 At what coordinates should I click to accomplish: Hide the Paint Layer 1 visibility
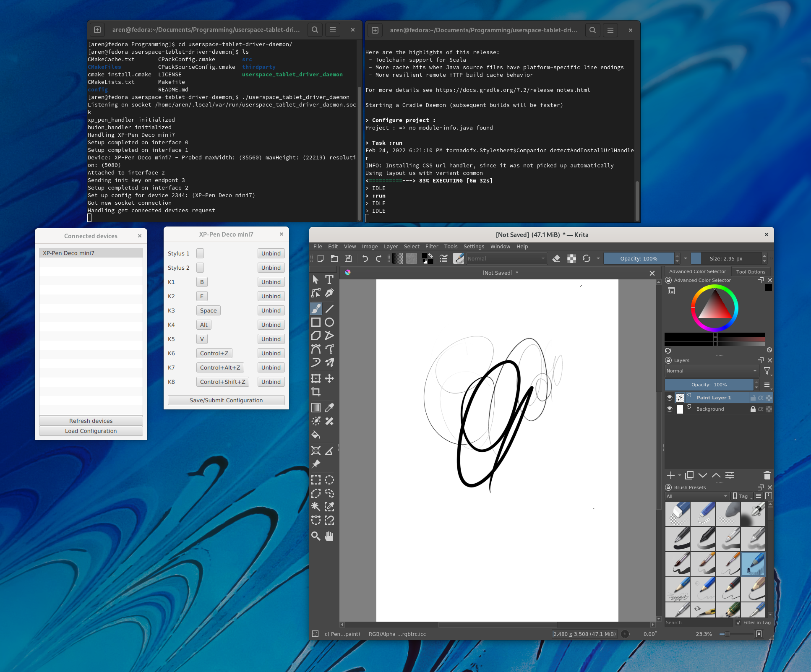670,397
